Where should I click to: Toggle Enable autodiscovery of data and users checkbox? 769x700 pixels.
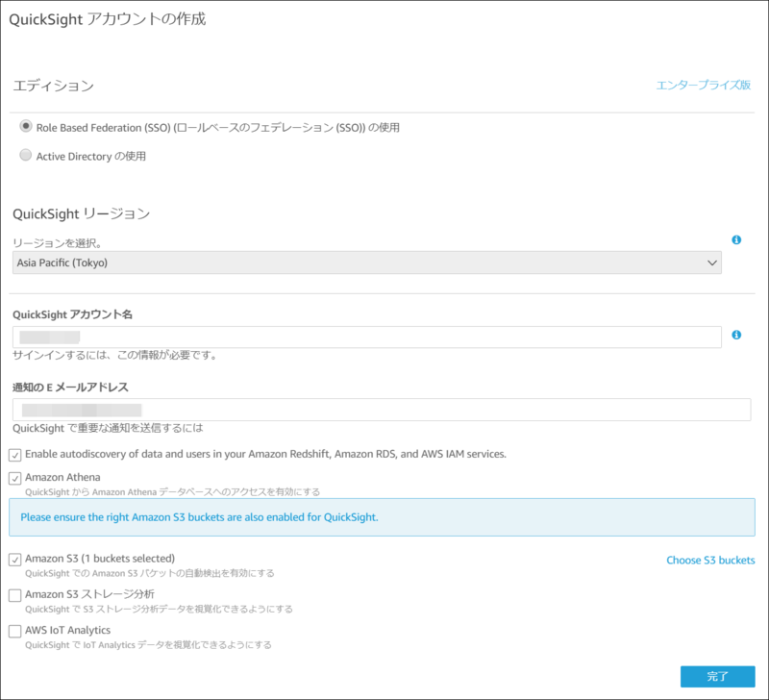pyautogui.click(x=14, y=455)
